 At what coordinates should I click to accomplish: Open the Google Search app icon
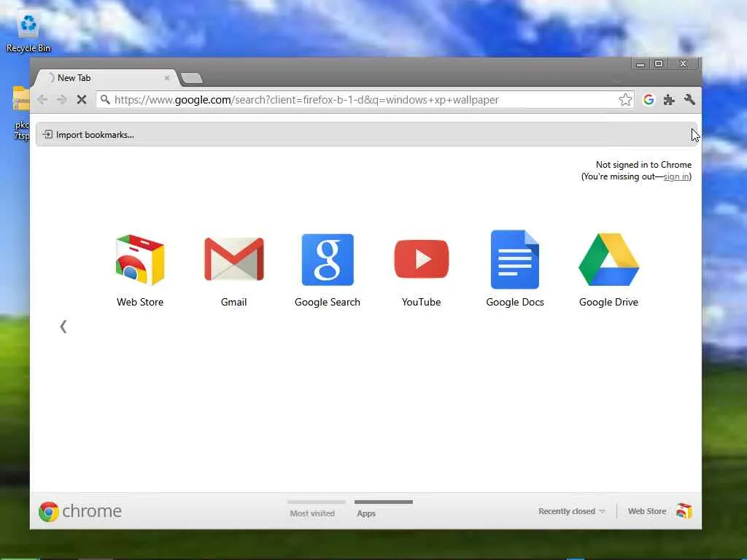[x=328, y=260]
